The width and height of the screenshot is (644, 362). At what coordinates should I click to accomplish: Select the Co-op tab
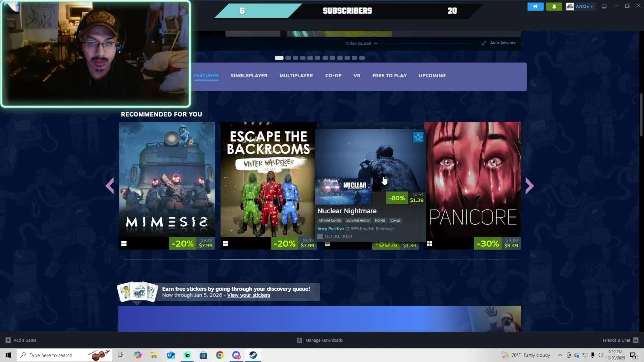333,76
